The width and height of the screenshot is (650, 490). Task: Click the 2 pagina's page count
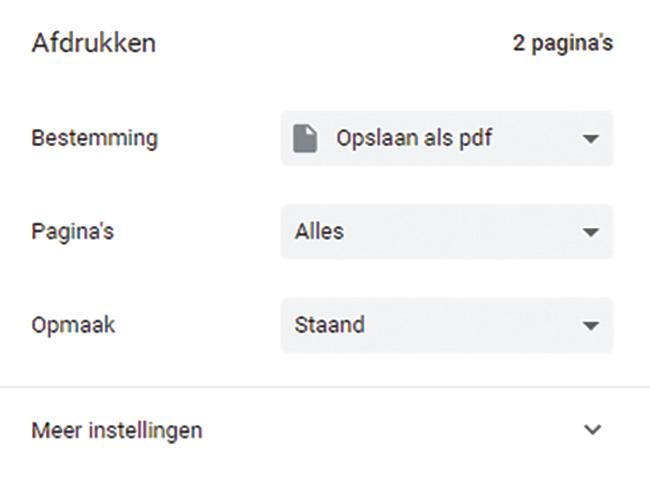click(562, 45)
